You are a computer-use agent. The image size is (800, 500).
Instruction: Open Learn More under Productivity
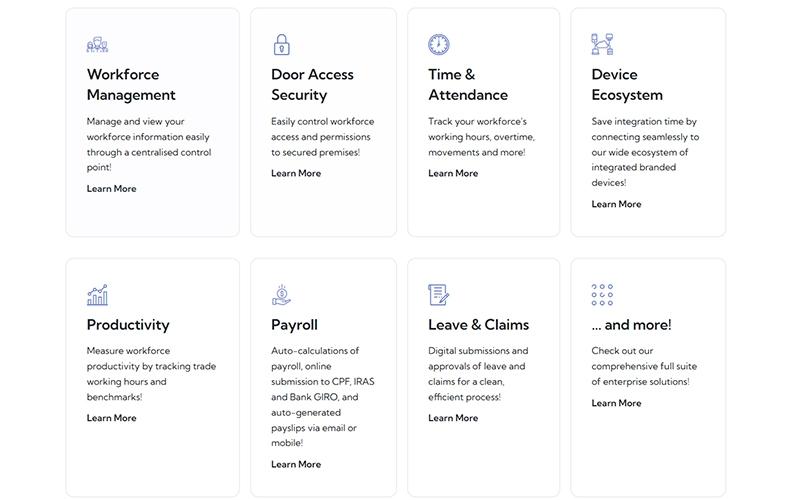click(112, 418)
